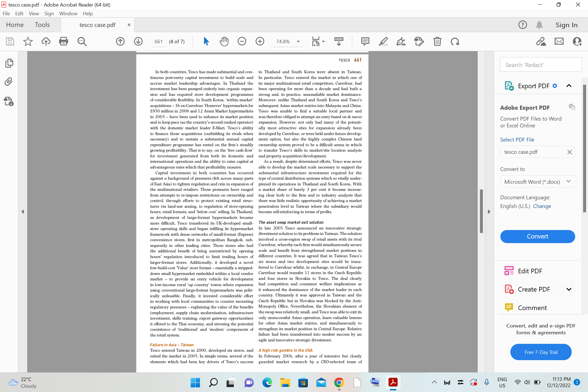
Task: Activate the hand pan tool
Action: [x=224, y=41]
